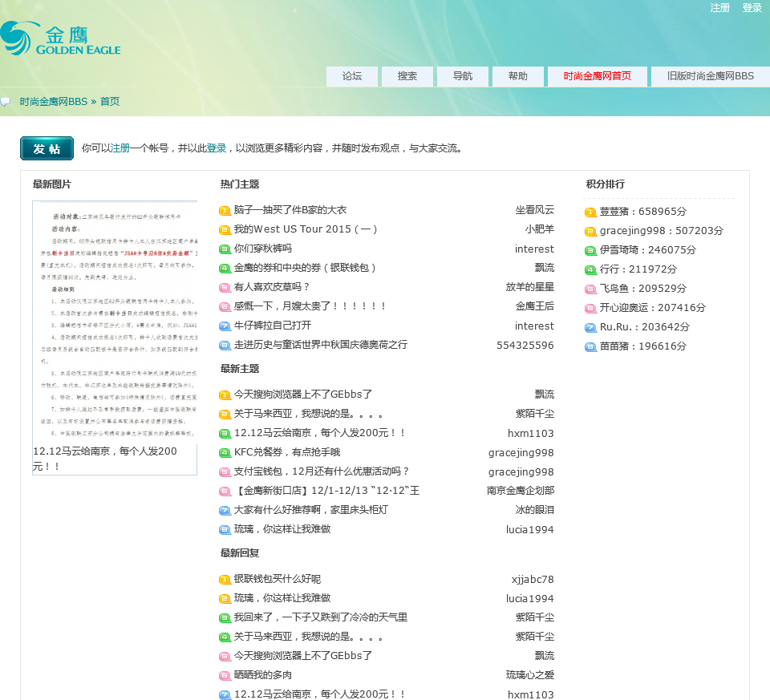The image size is (770, 700).
Task: View user profile 南京金鹰企划部
Action: [520, 491]
